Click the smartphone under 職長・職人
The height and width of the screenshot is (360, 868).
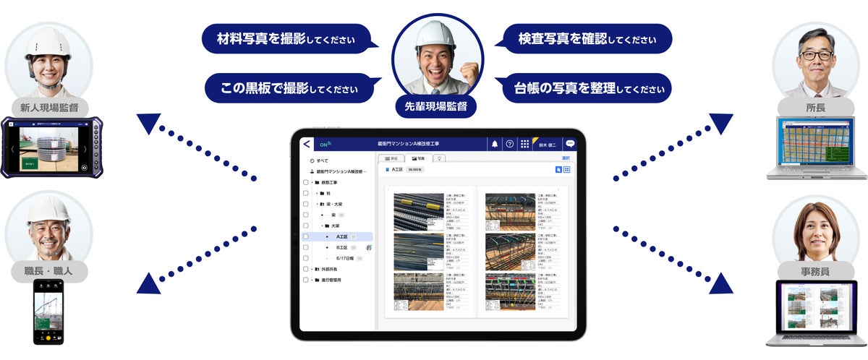click(48, 312)
